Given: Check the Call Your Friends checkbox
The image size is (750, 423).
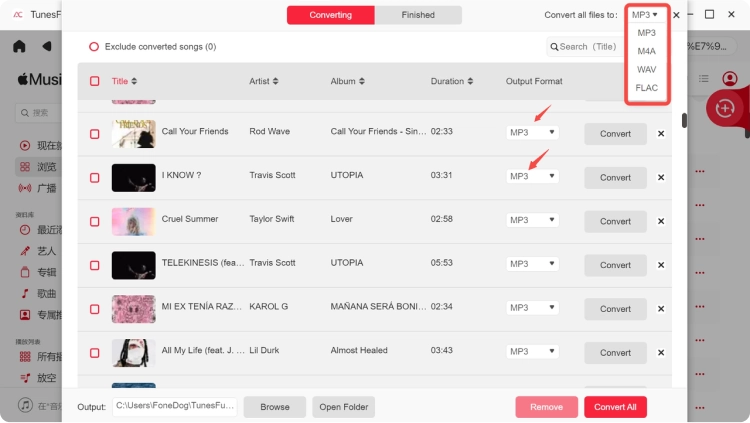Looking at the screenshot, I should 95,134.
